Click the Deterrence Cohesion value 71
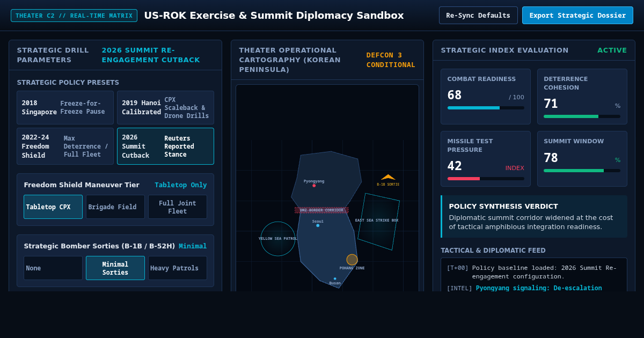Viewport: 644px width, 338px height. (551, 104)
